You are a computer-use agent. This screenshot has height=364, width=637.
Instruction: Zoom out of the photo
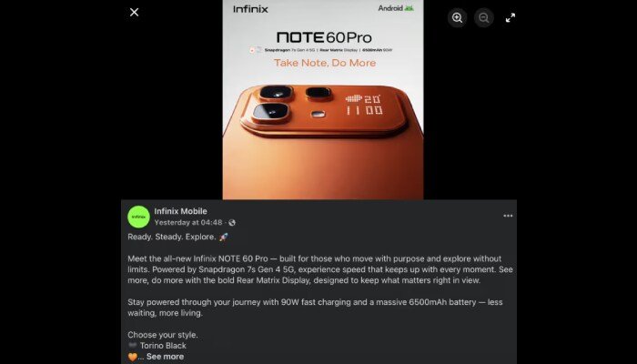click(x=483, y=18)
